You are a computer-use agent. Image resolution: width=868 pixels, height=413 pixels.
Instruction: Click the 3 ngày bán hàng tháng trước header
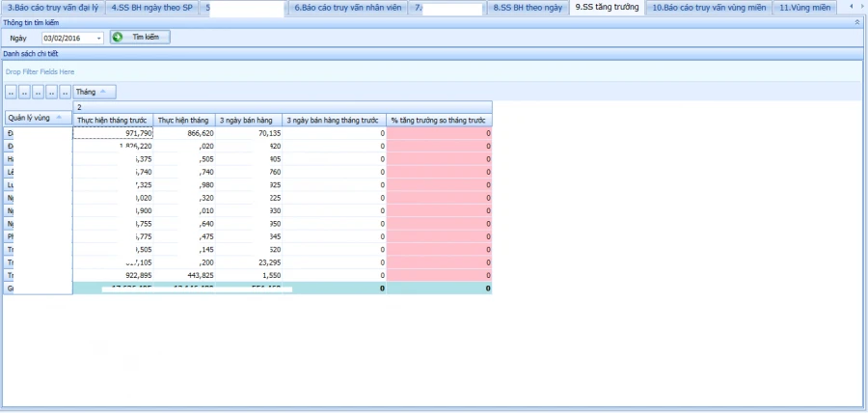click(335, 120)
